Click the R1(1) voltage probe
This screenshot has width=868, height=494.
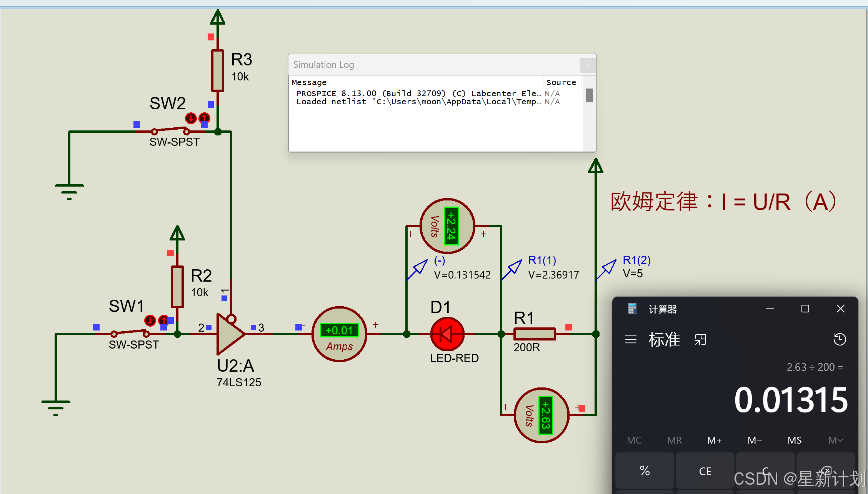[513, 269]
